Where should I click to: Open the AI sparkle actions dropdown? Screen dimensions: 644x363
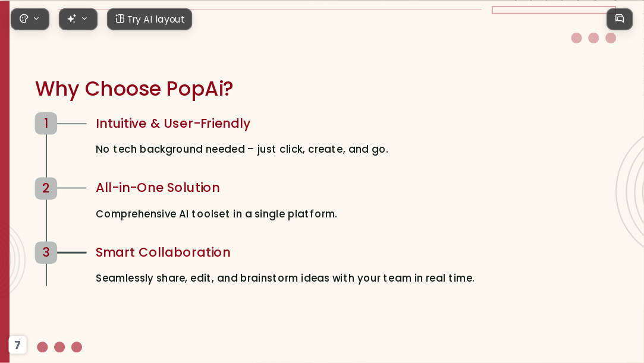[78, 19]
